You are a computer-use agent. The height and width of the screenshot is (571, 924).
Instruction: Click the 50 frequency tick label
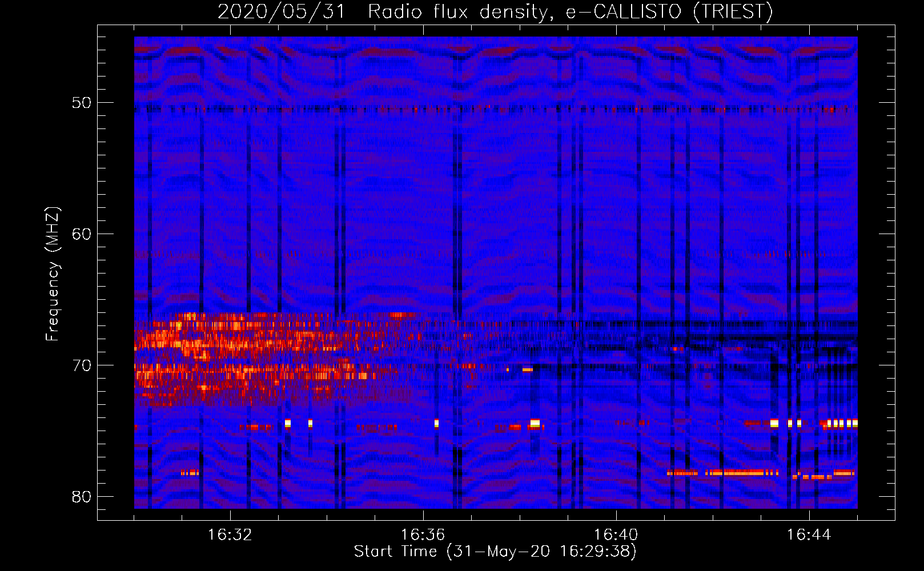82,103
